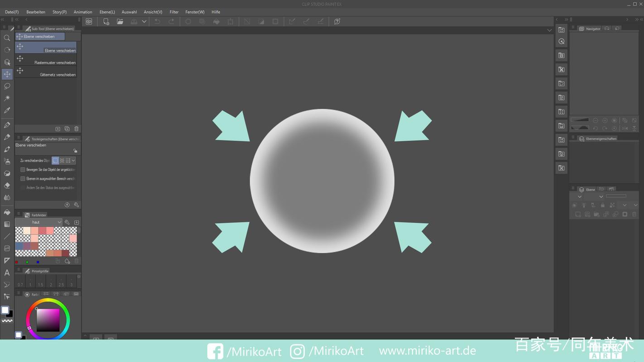Click the swatch panel wrench settings icon
Screen dimensions: 644x362
pos(67,222)
